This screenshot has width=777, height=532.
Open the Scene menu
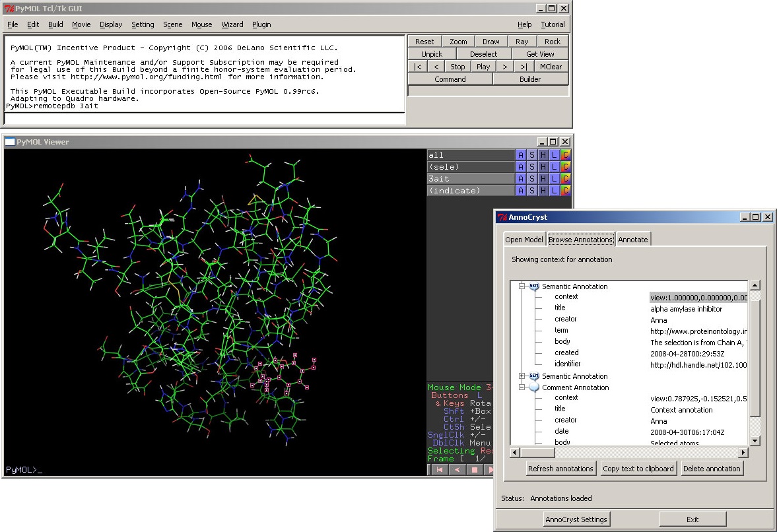click(173, 24)
